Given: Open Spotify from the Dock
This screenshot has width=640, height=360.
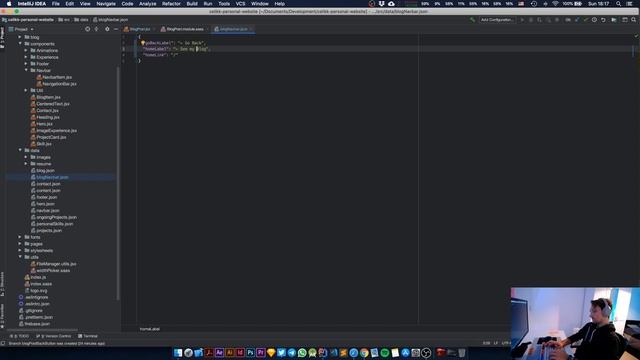Looking at the screenshot, I should (384, 353).
